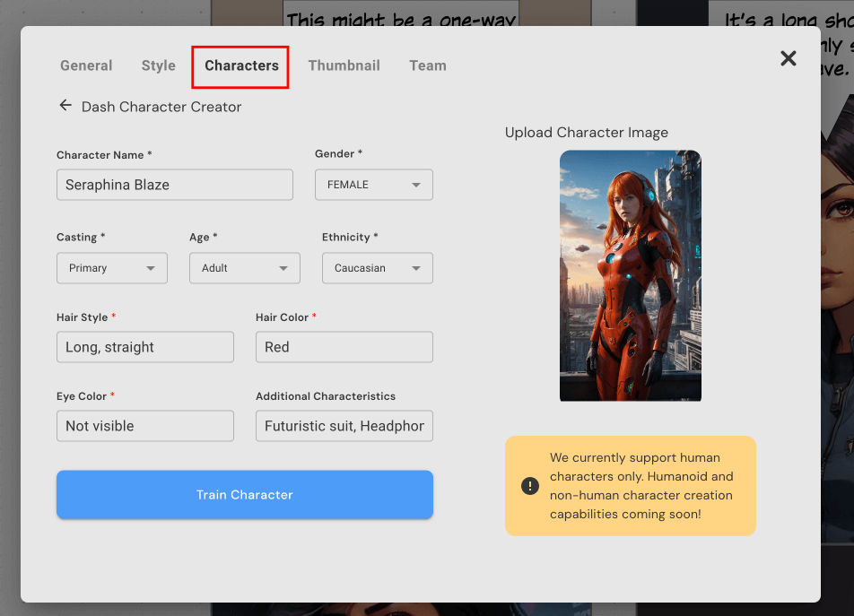854x616 pixels.
Task: Switch to the General tab
Action: tap(86, 65)
